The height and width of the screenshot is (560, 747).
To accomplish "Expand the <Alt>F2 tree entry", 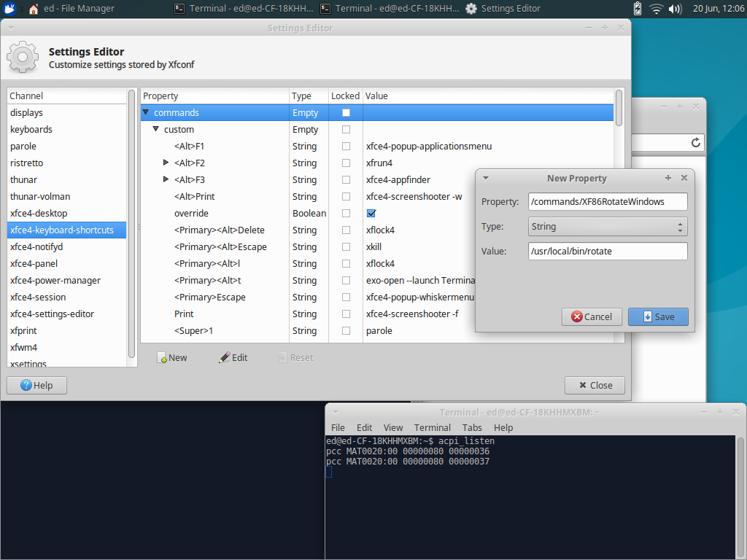I will click(x=166, y=163).
